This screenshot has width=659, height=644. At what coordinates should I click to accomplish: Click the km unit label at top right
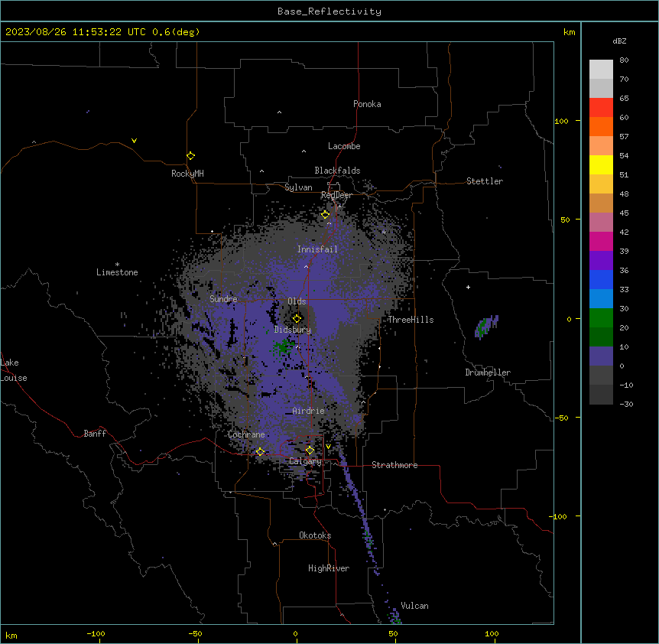(570, 32)
